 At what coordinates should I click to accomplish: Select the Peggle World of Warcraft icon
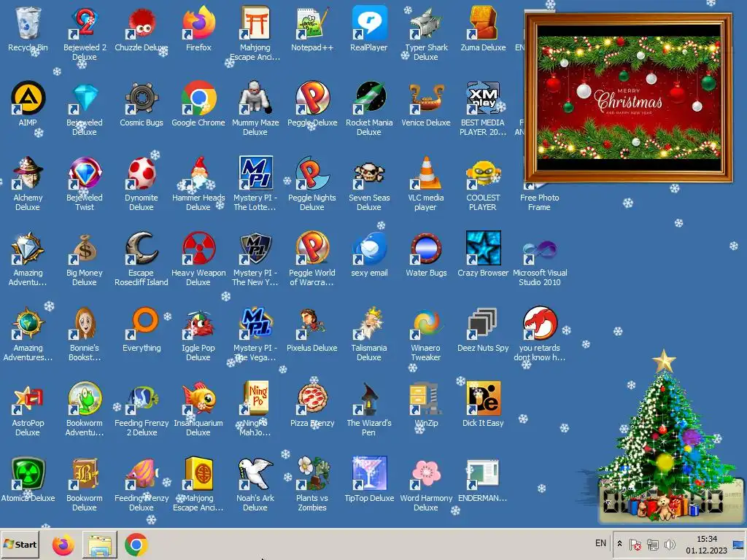coord(312,249)
